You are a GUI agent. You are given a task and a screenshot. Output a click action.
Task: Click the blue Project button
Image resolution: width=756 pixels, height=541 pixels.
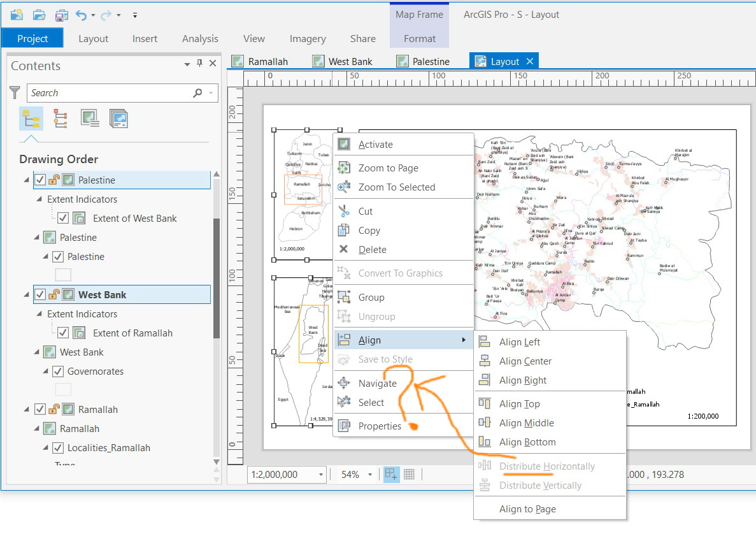click(32, 38)
